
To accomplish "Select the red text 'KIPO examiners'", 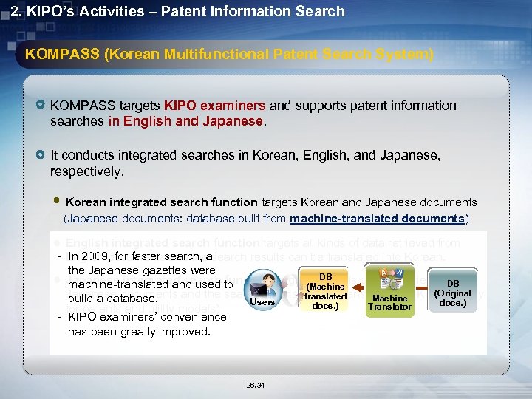I will pos(214,106).
